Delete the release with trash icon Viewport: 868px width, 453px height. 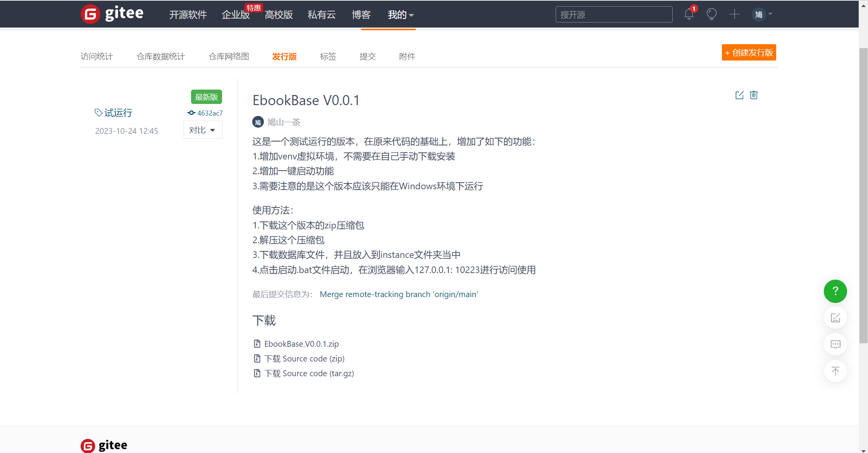(754, 95)
